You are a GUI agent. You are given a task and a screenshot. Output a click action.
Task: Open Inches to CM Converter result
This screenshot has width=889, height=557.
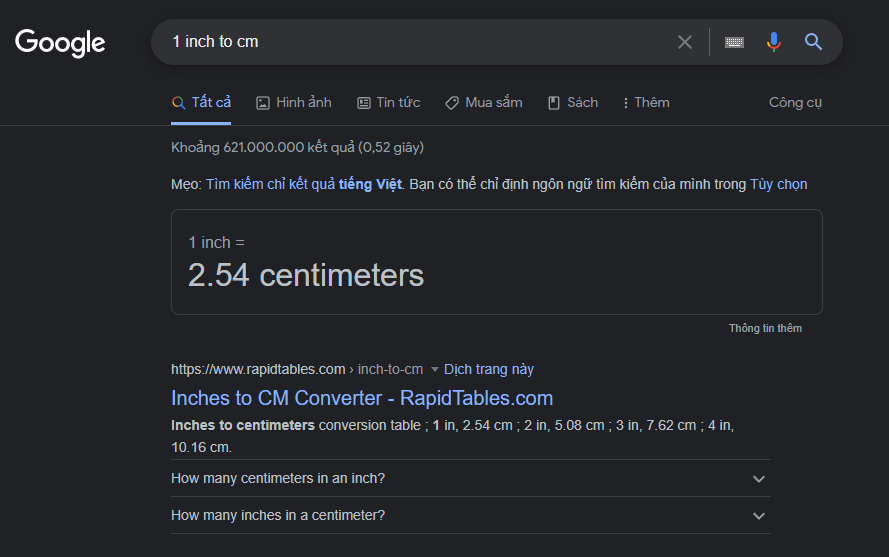(x=362, y=398)
